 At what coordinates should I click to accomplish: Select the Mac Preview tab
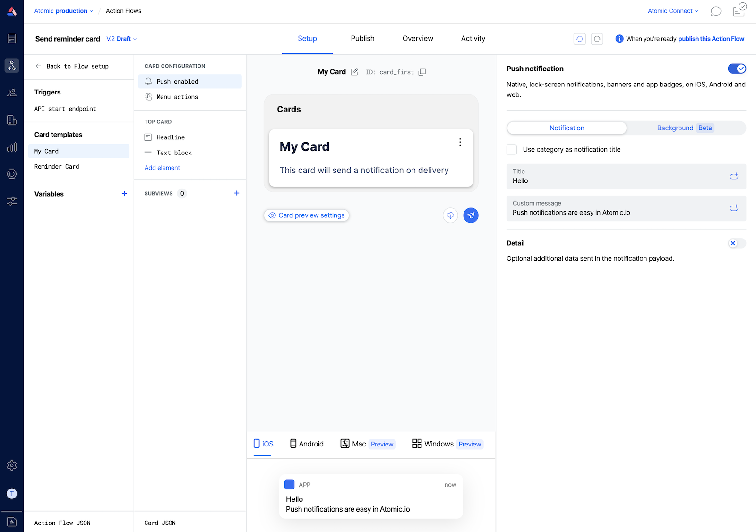pos(368,444)
